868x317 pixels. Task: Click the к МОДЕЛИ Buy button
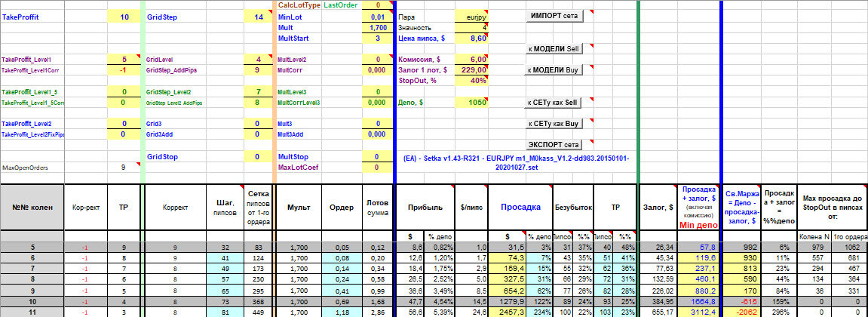point(554,70)
